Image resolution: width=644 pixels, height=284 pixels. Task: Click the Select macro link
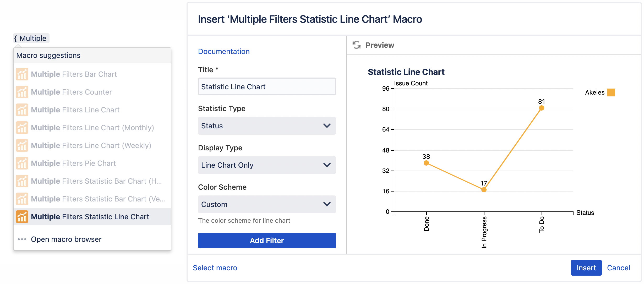(x=215, y=268)
